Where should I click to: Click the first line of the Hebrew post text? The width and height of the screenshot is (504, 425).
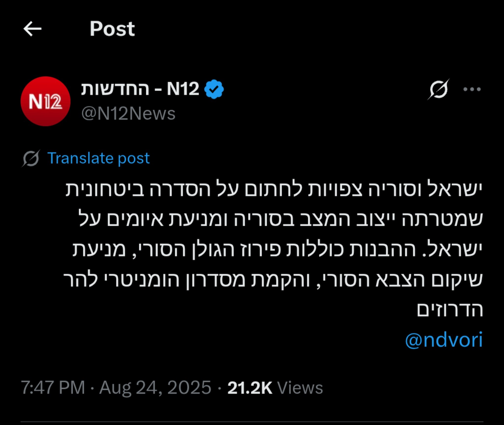(273, 189)
